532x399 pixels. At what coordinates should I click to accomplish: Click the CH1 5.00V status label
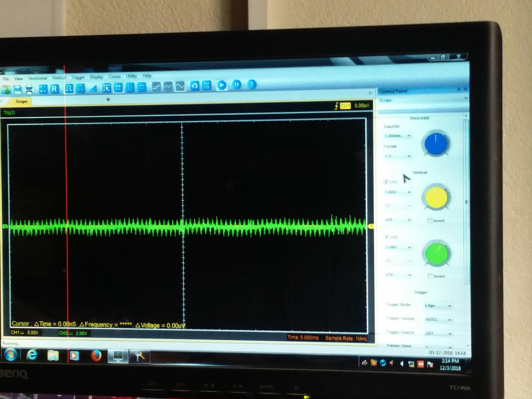pyautogui.click(x=25, y=333)
